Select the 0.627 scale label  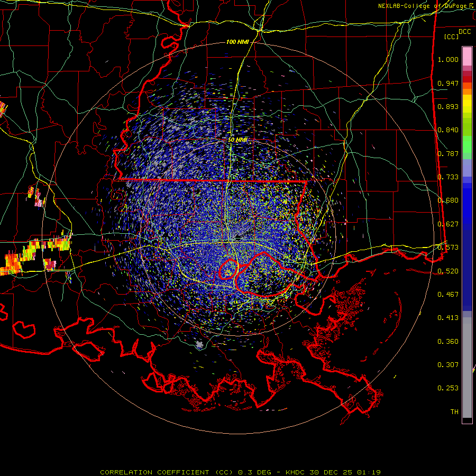448,224
